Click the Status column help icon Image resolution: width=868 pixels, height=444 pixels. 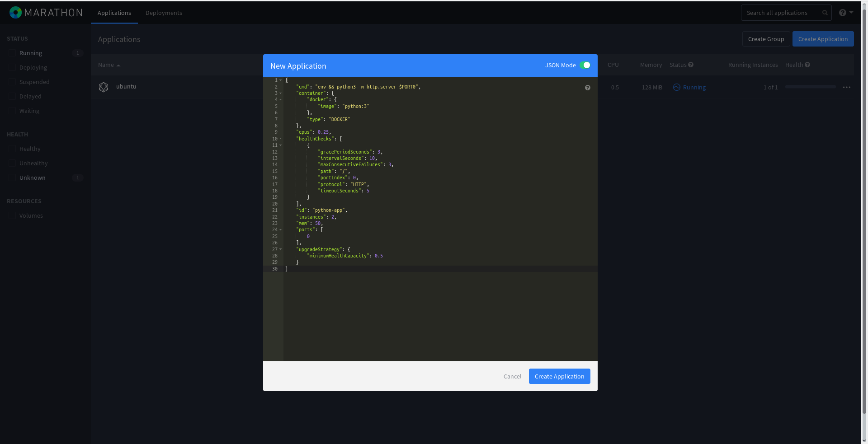[691, 65]
